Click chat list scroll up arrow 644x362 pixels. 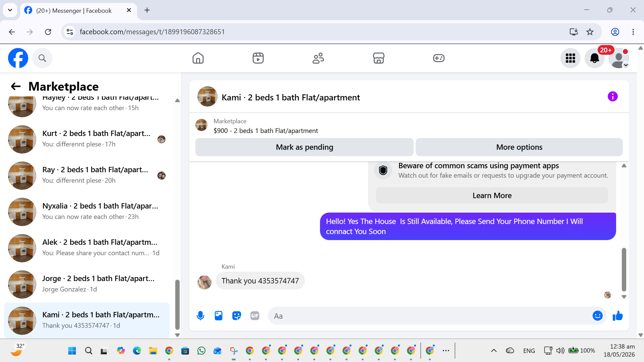tap(177, 100)
